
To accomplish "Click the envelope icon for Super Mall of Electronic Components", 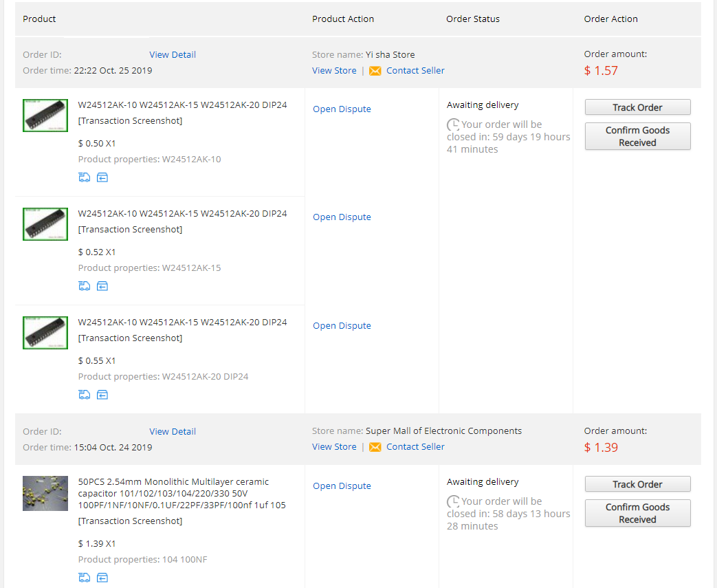I will (x=375, y=447).
